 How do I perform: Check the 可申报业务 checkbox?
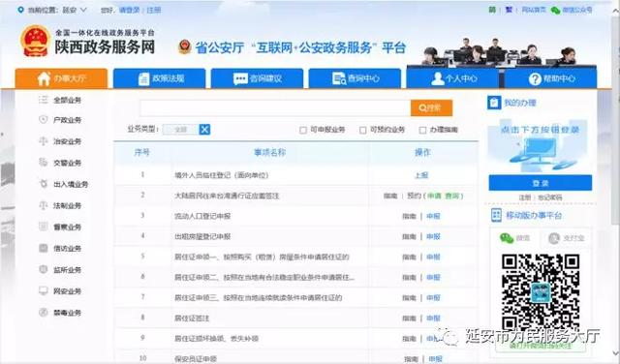tap(303, 130)
